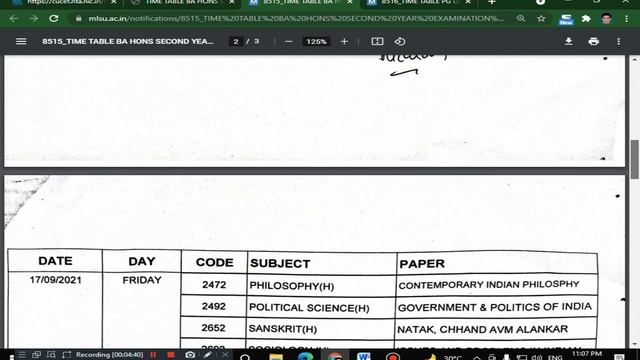640x360 pixels.
Task: Pause the screen recording
Action: coord(153,355)
